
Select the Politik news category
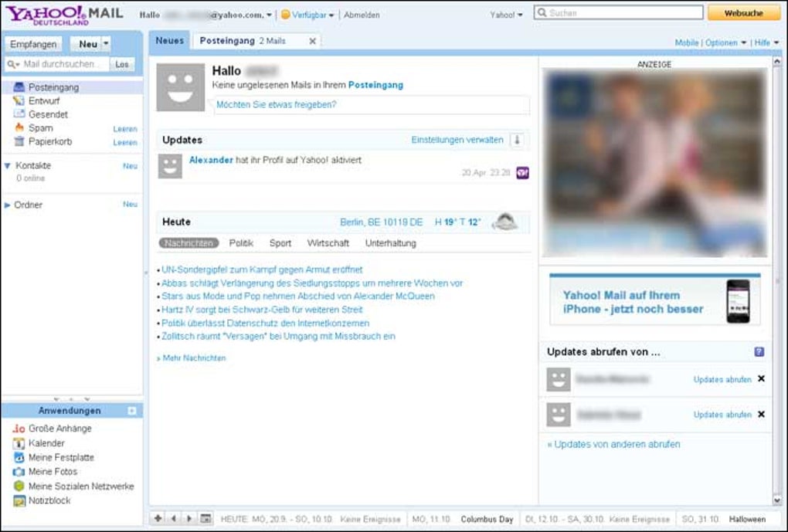click(x=241, y=243)
